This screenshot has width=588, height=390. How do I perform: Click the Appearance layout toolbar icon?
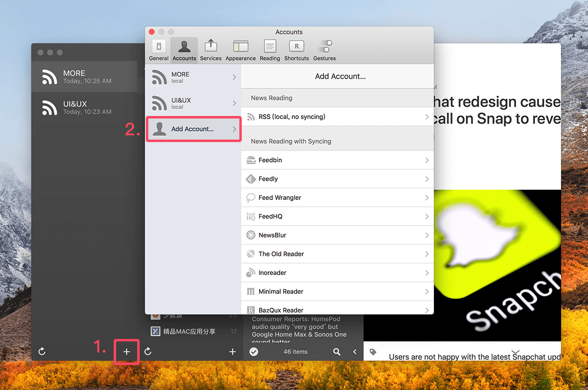[x=240, y=46]
